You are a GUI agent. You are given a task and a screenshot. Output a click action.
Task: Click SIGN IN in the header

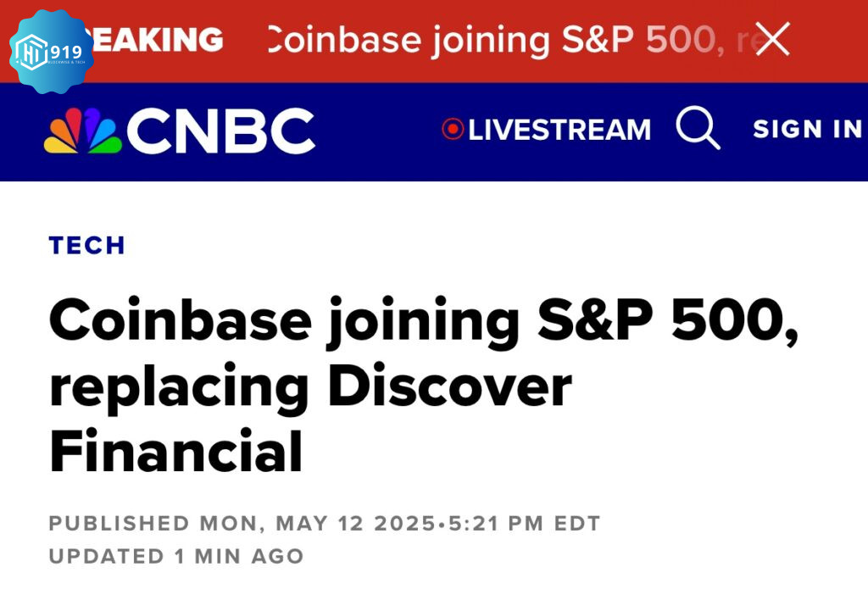click(808, 129)
